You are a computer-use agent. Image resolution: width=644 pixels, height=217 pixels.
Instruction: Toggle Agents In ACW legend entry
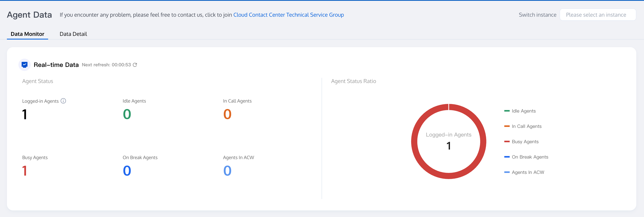tap(528, 172)
